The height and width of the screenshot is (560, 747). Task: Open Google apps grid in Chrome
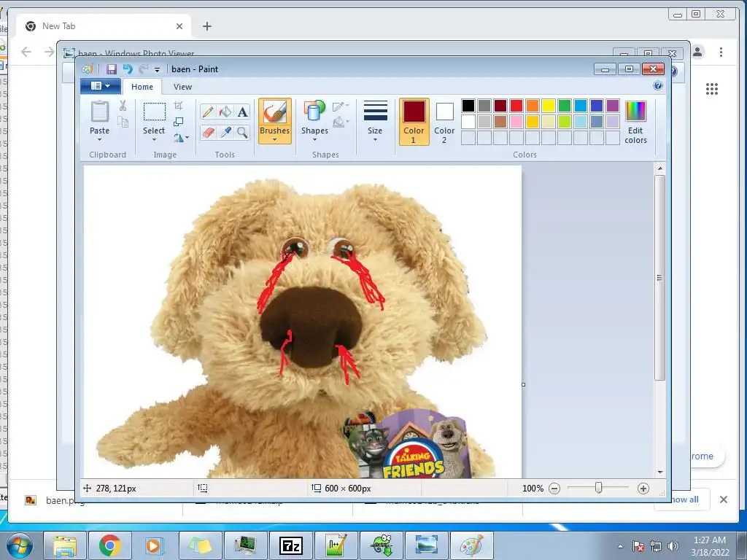tap(712, 88)
